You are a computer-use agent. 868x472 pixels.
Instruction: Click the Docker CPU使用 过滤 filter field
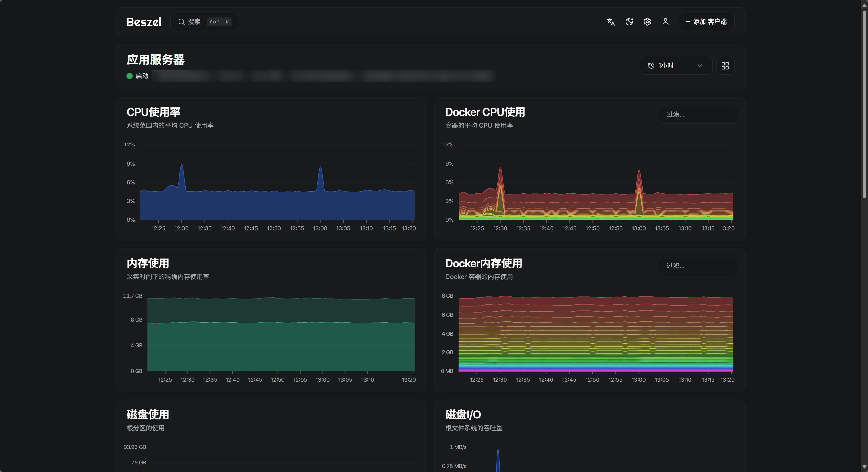click(699, 115)
